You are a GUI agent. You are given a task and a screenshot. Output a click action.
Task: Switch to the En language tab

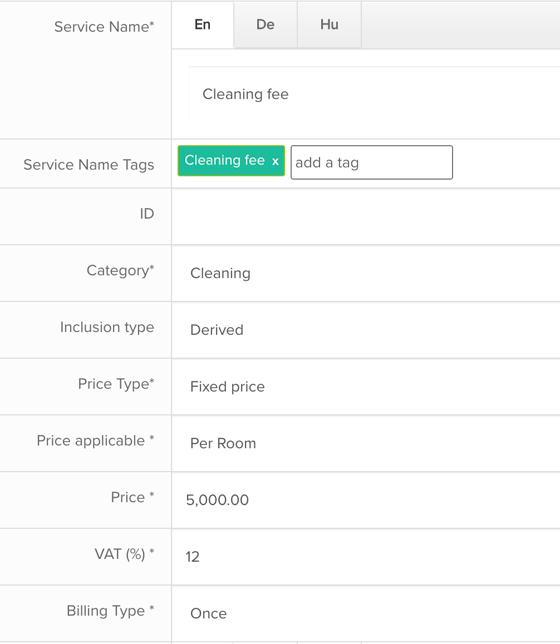coord(203,25)
